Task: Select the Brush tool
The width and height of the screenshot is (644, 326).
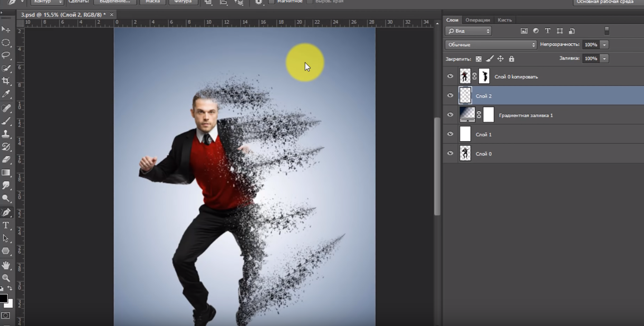Action: (6, 121)
